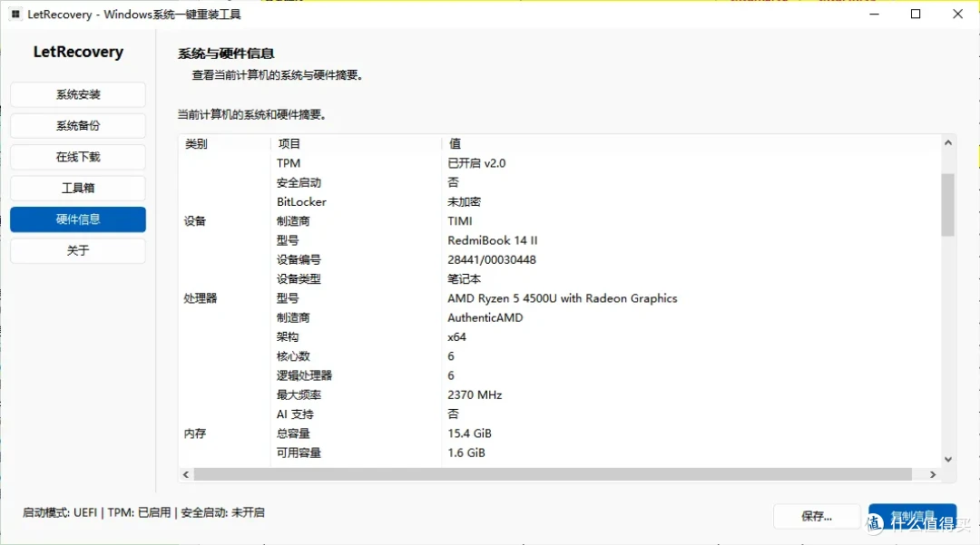The width and height of the screenshot is (980, 545).
Task: Select the AI 支持 item
Action: tap(295, 414)
